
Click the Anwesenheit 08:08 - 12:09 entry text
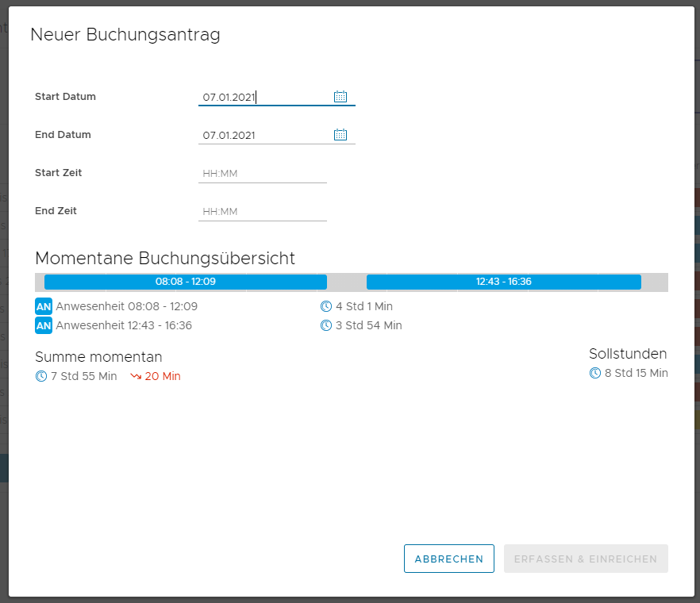tap(127, 306)
